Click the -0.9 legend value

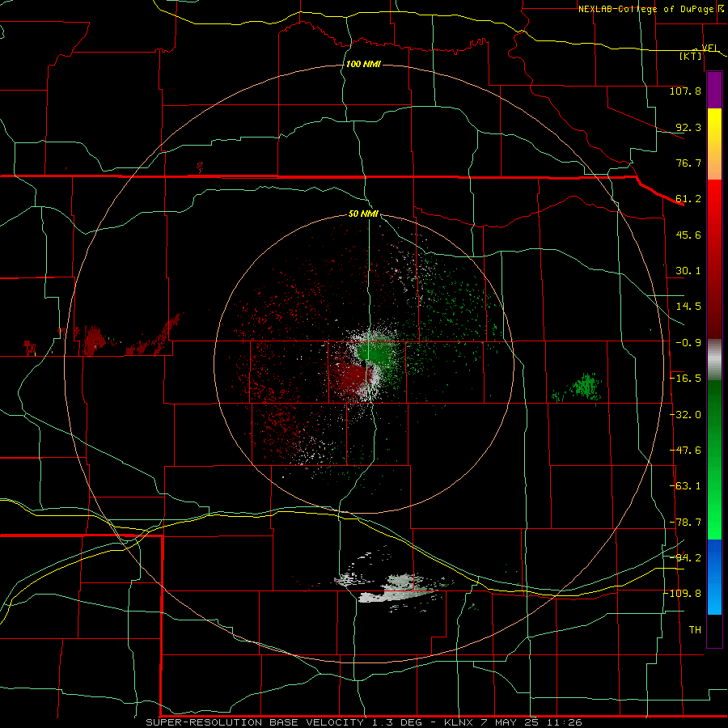688,343
